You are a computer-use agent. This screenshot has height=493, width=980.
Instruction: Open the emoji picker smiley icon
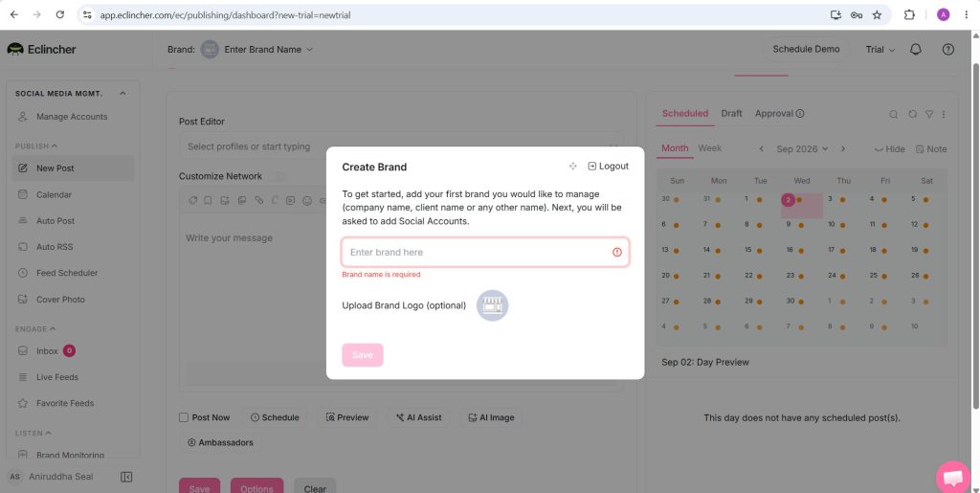(307, 201)
